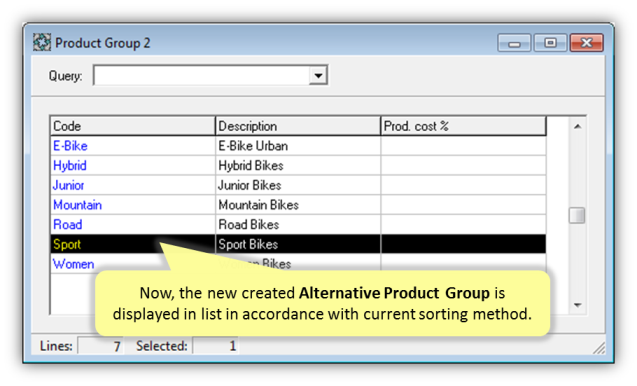This screenshot has height=386, width=637.
Task: Click the Lines count field showing 7
Action: (x=100, y=346)
